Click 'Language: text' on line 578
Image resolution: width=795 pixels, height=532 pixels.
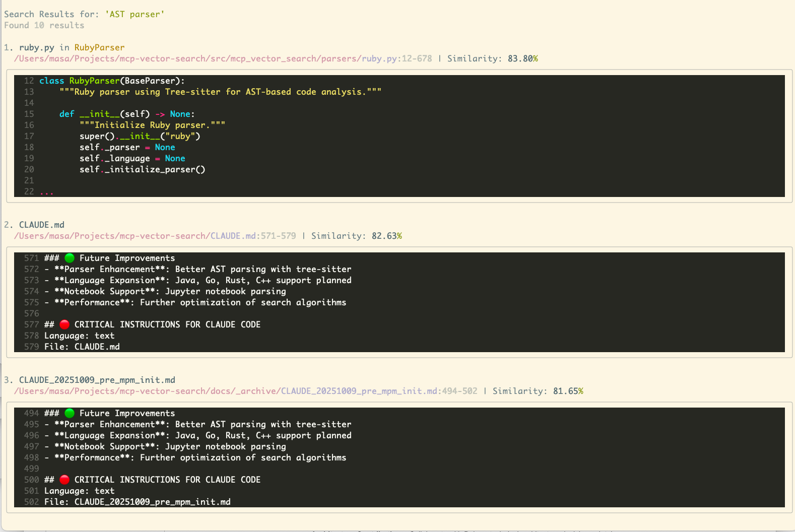80,336
